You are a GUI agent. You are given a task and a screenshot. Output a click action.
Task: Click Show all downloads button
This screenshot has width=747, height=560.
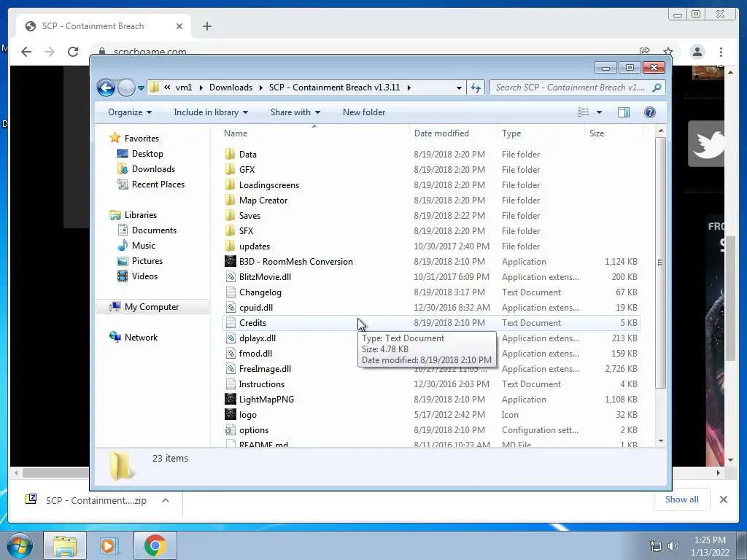tap(682, 499)
